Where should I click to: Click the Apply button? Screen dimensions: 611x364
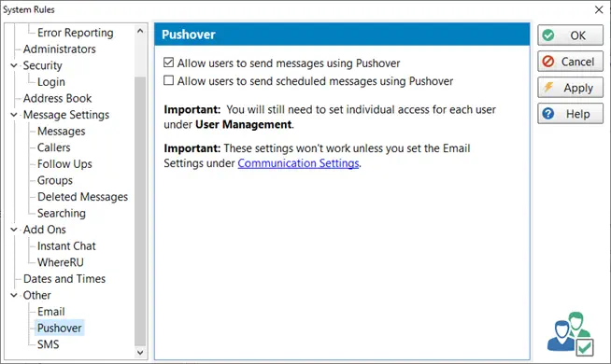tap(570, 88)
